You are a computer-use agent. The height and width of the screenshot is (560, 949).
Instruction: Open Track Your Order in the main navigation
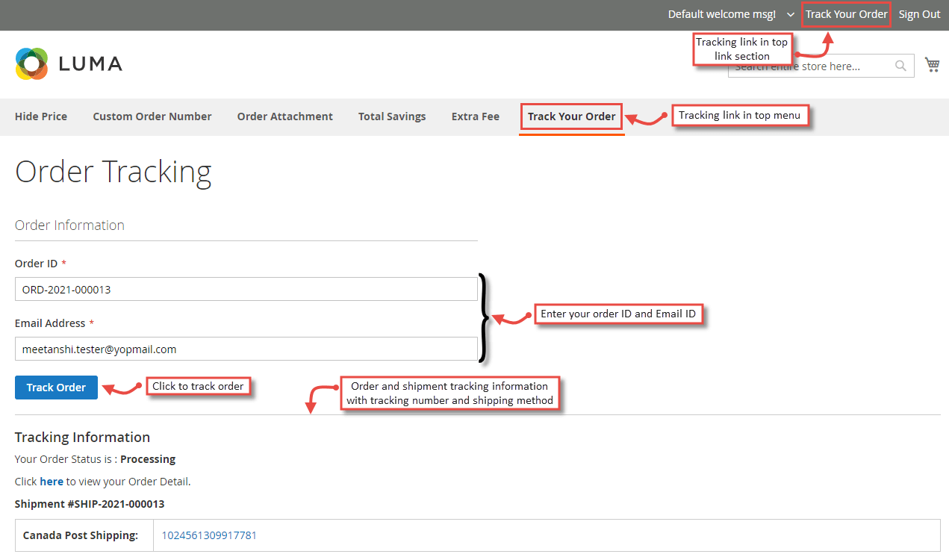pyautogui.click(x=571, y=116)
